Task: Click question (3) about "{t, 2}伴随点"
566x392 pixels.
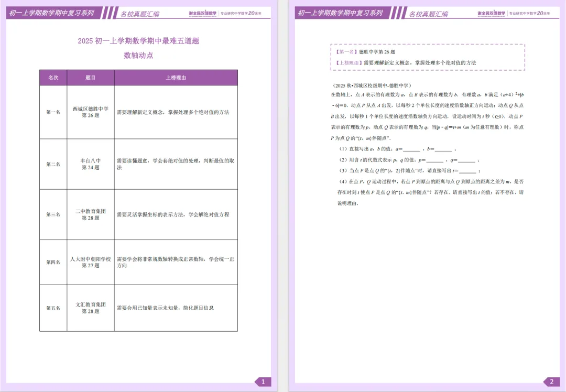Action: [409, 171]
